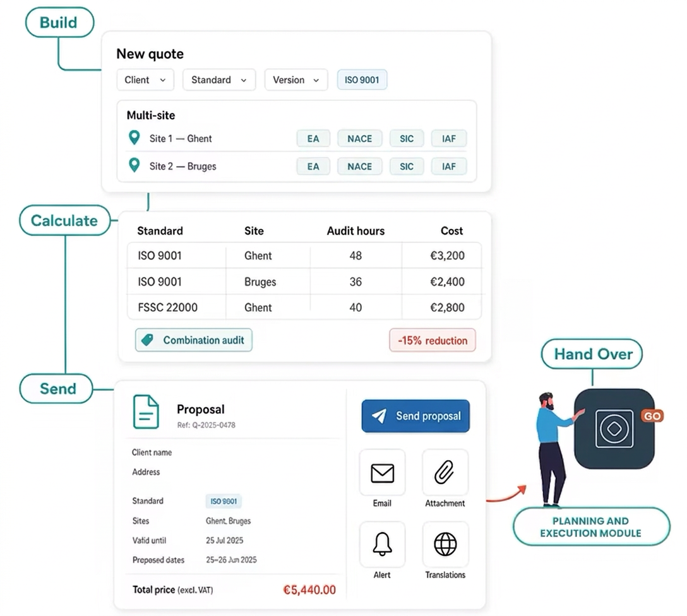Click the 48 audit hours cell
Screen dimensions: 687x616
point(355,256)
